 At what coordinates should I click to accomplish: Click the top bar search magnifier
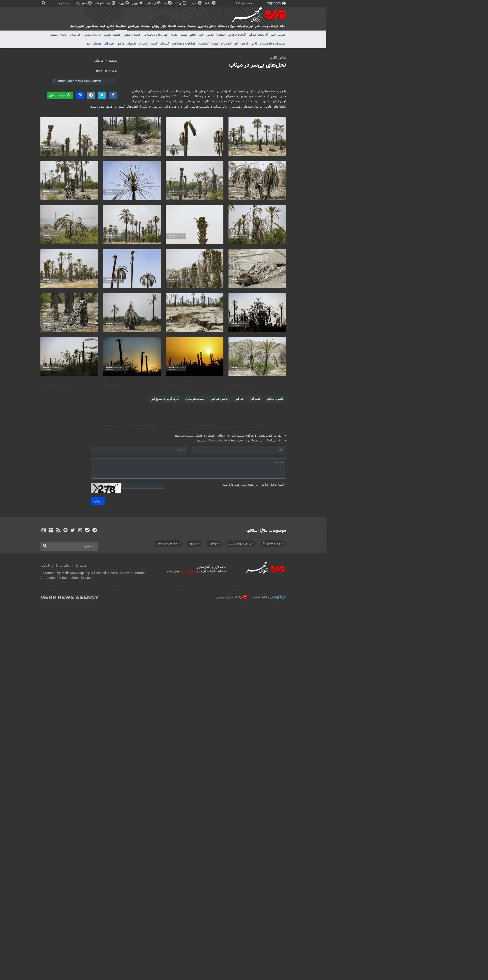pos(44,3)
